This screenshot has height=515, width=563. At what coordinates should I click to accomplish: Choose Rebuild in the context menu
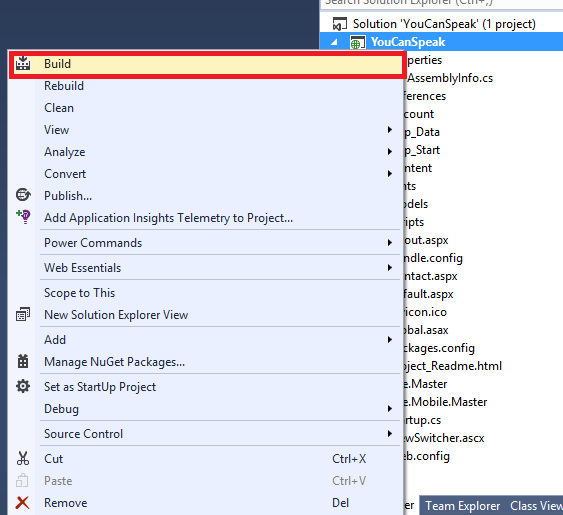tap(205, 86)
